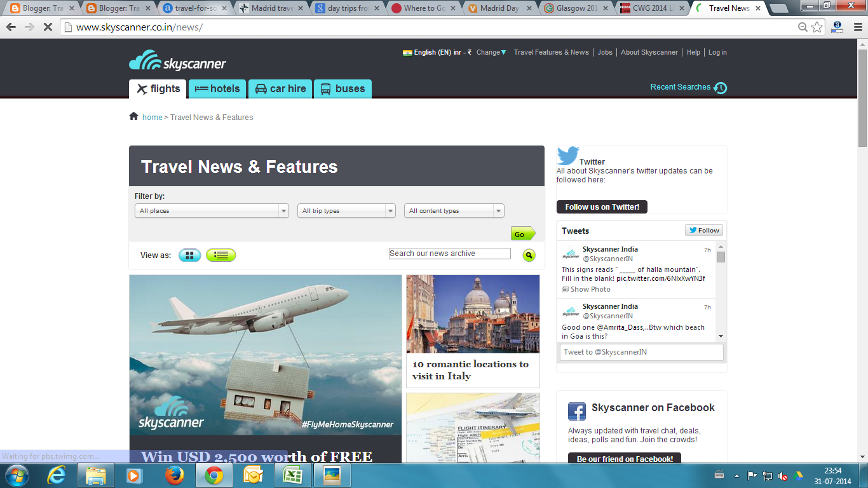This screenshot has height=488, width=868.
Task: Click the Recent Searches clock icon
Action: point(721,88)
